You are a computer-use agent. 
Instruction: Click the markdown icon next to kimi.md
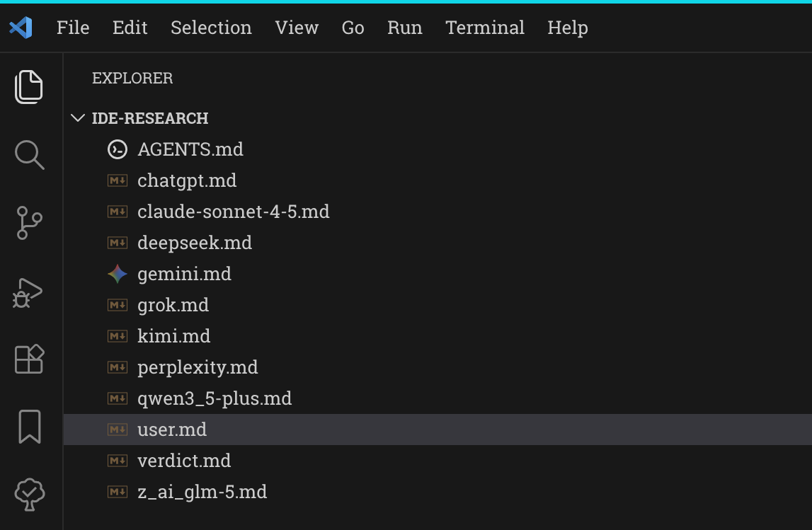click(x=118, y=336)
